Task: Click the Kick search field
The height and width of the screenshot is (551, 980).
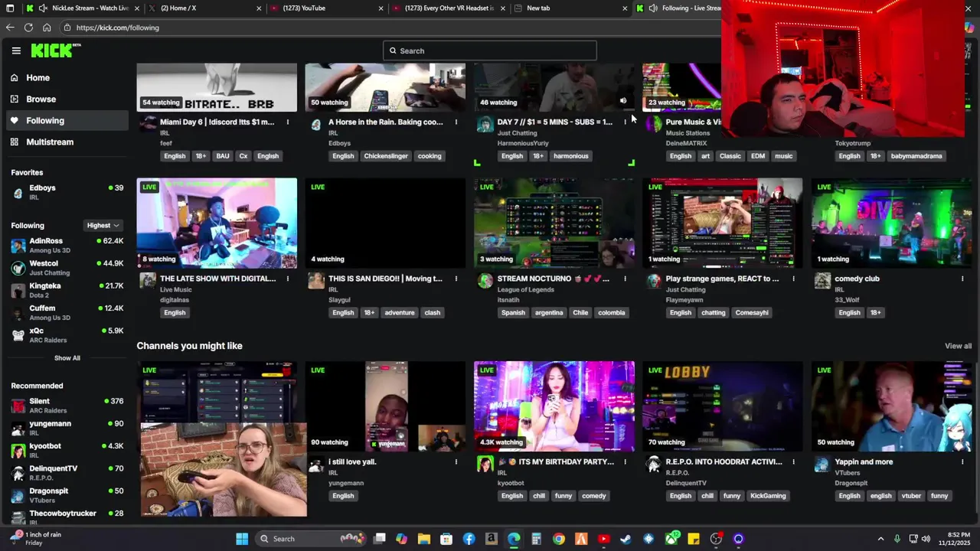Action: click(x=490, y=51)
